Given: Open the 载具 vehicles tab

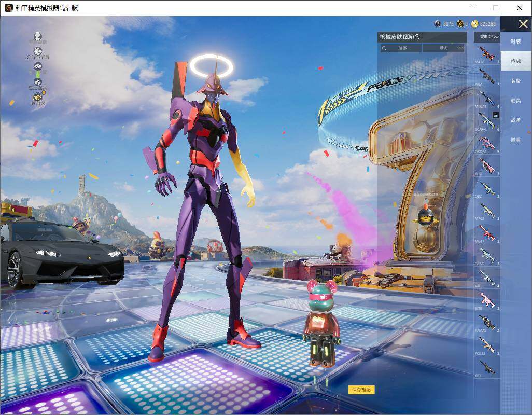Looking at the screenshot, I should (516, 101).
